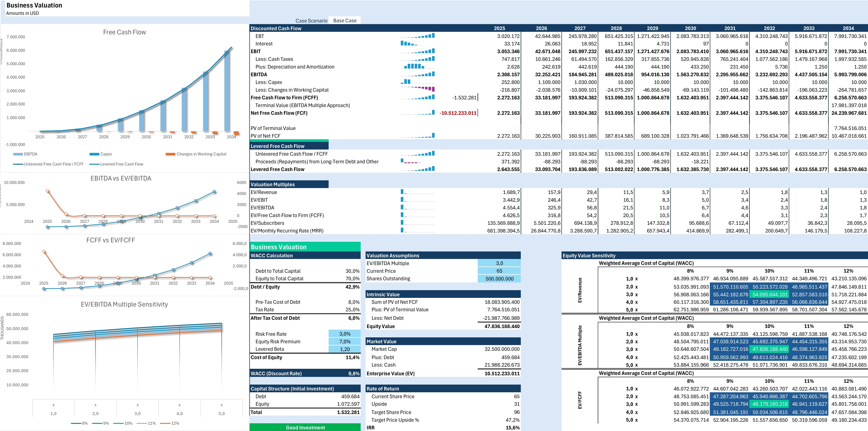Screen dimensions: 868x431
Task: Click the Capex legend swatch
Action: point(94,154)
